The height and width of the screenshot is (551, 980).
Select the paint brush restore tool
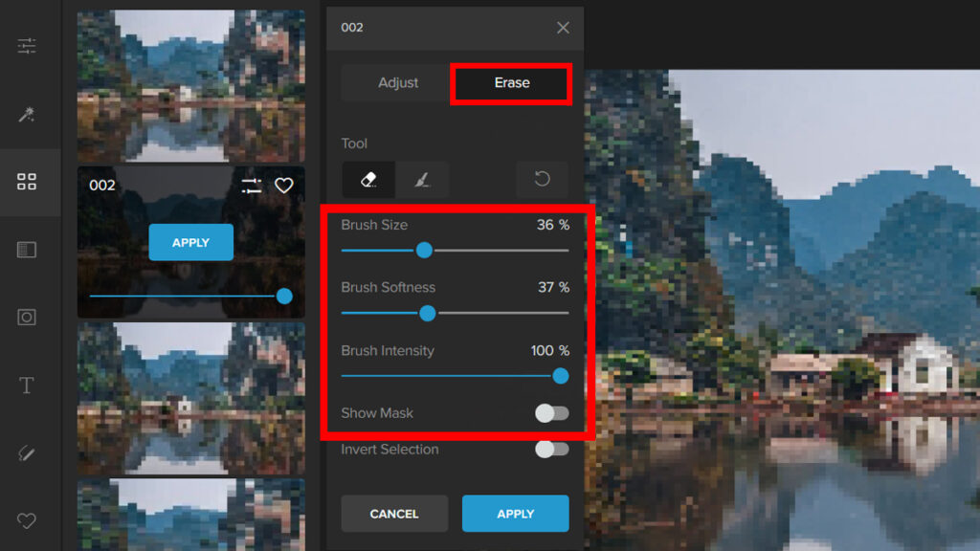point(421,180)
